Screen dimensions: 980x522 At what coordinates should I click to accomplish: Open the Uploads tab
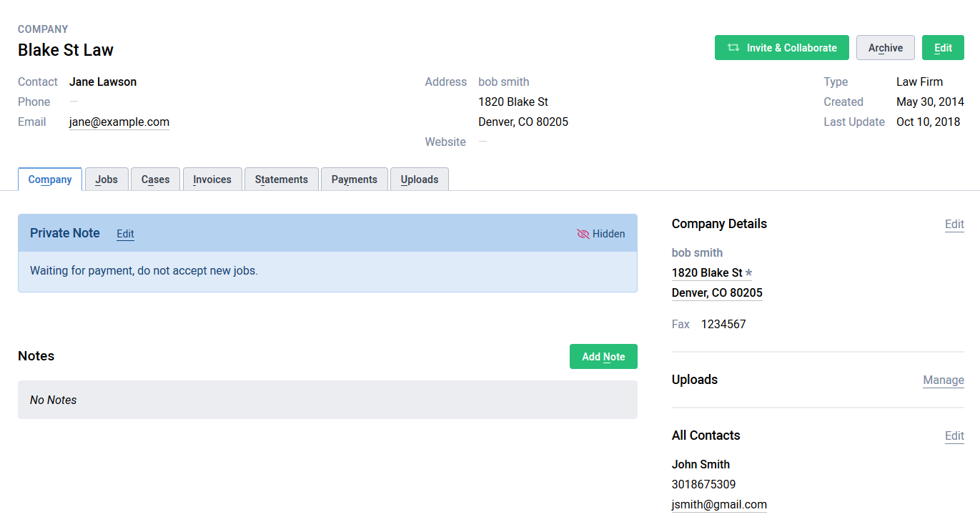coord(419,179)
